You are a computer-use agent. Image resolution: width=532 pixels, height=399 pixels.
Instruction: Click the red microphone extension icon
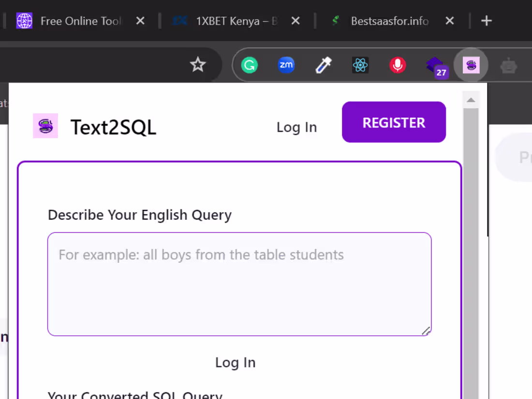(398, 65)
